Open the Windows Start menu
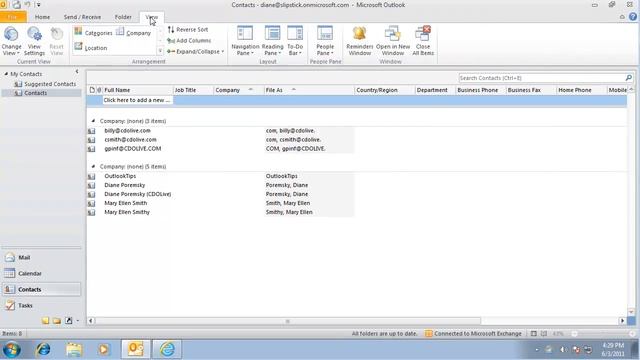640x360 pixels. pos(12,349)
